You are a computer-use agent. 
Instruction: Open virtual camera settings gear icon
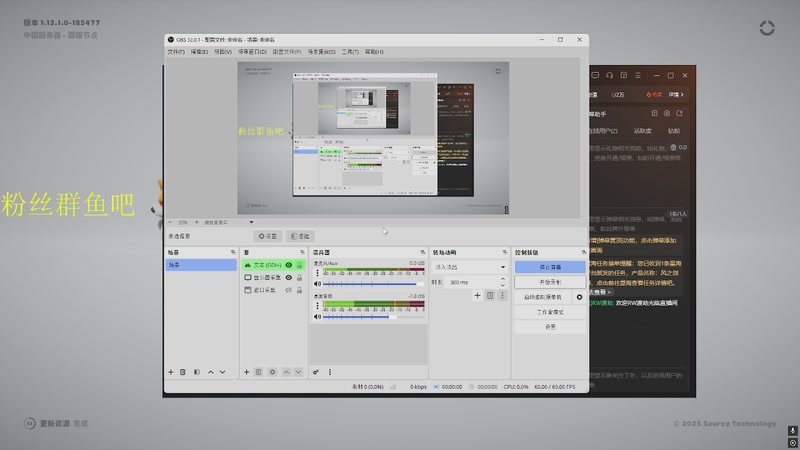click(579, 297)
